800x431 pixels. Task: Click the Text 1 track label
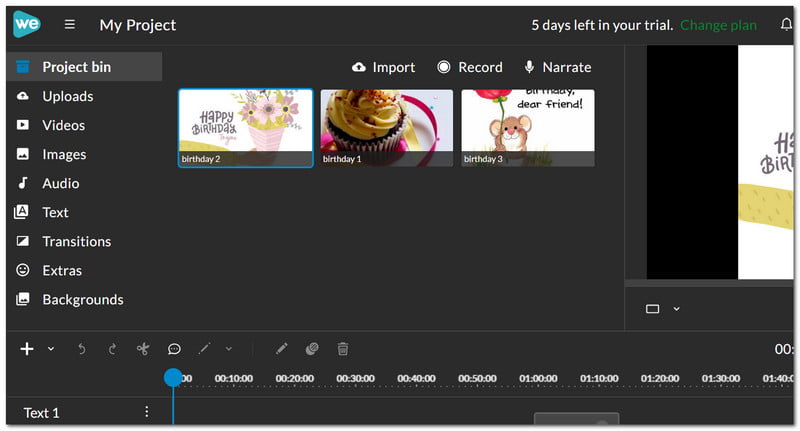tap(41, 413)
